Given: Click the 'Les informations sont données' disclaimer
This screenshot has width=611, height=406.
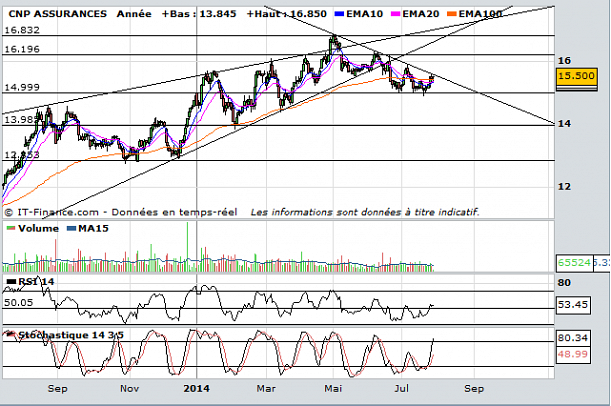Looking at the screenshot, I should [x=364, y=212].
